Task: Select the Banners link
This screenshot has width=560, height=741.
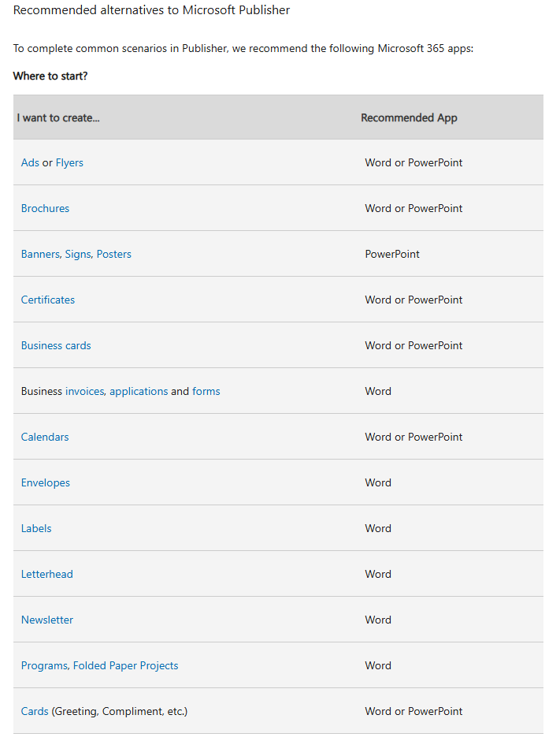Action: 40,254
